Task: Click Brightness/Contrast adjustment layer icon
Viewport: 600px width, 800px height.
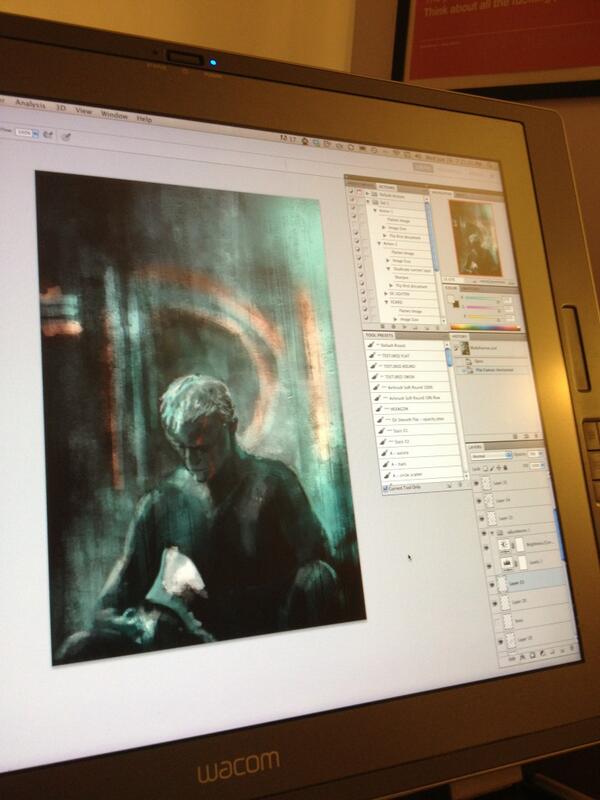Action: [x=504, y=545]
